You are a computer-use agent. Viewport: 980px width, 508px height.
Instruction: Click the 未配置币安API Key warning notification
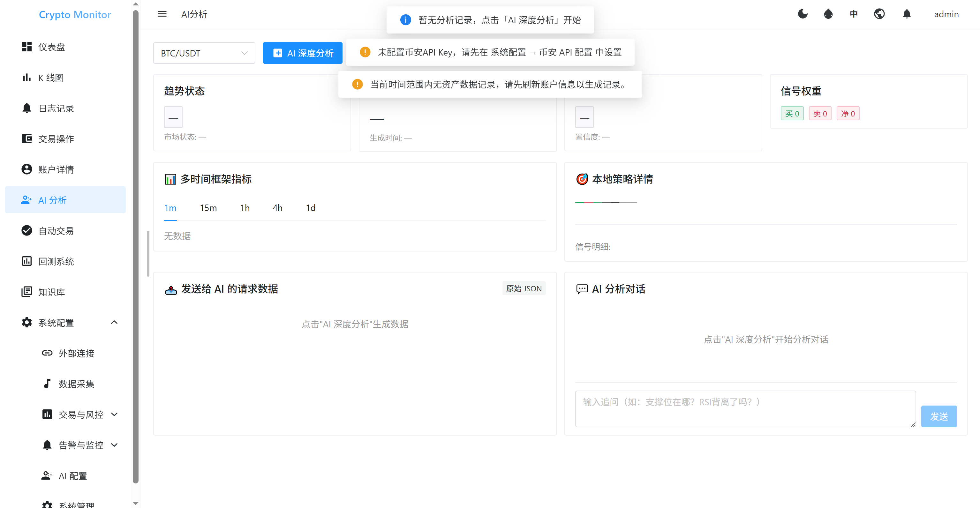click(490, 52)
